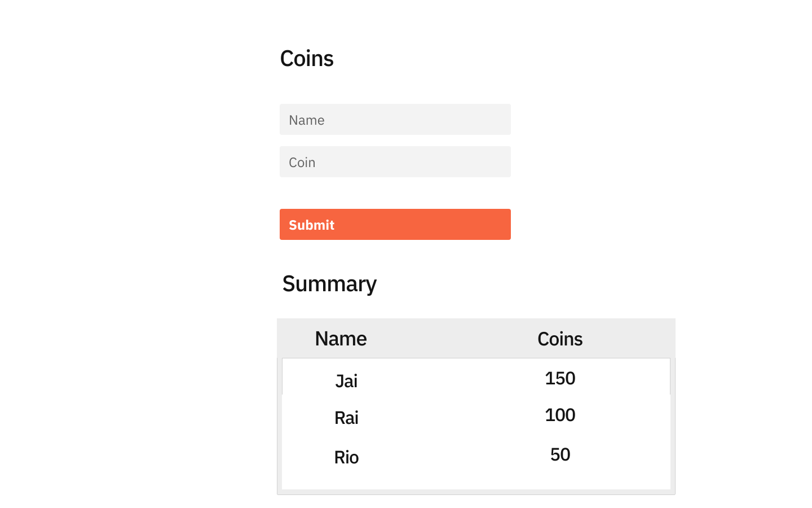The width and height of the screenshot is (812, 508).
Task: Focus the Coin input field
Action: pos(395,162)
